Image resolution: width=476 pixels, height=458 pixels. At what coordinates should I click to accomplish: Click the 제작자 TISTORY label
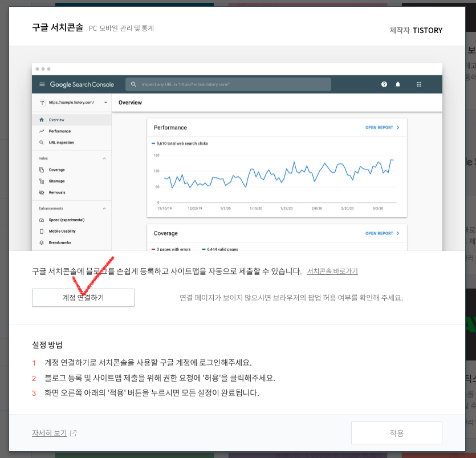(x=416, y=30)
